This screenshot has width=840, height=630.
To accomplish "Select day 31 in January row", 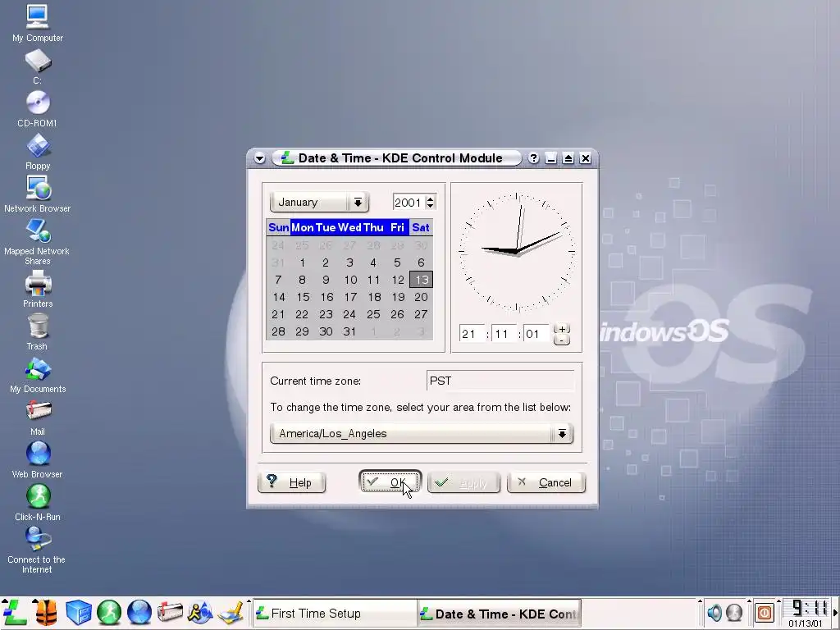I will tap(349, 331).
